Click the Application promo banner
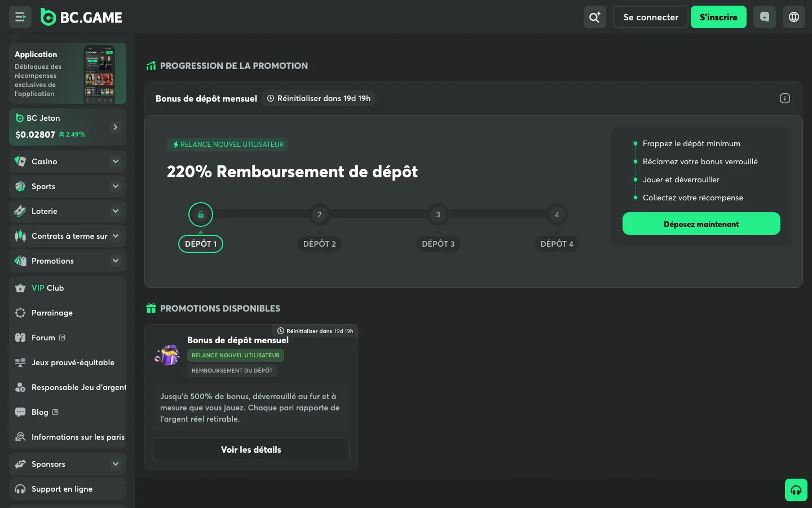The image size is (812, 508). (x=68, y=73)
